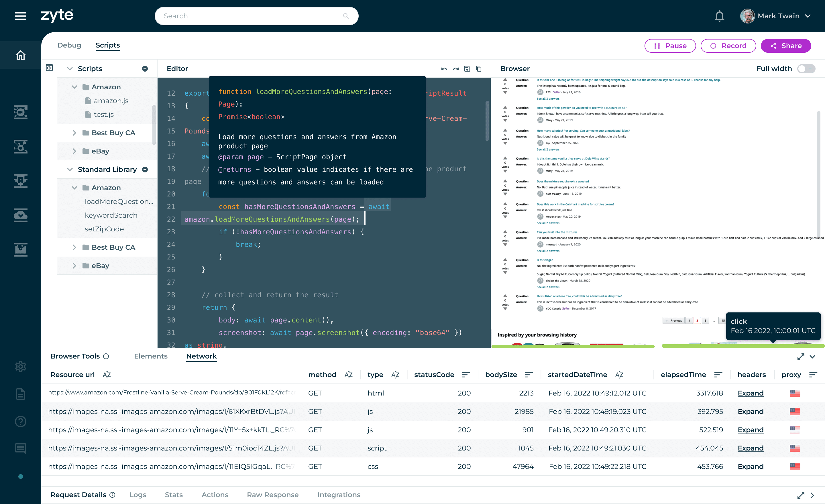Click the Pause button
Image resolution: width=825 pixels, height=504 pixels.
(x=670, y=46)
